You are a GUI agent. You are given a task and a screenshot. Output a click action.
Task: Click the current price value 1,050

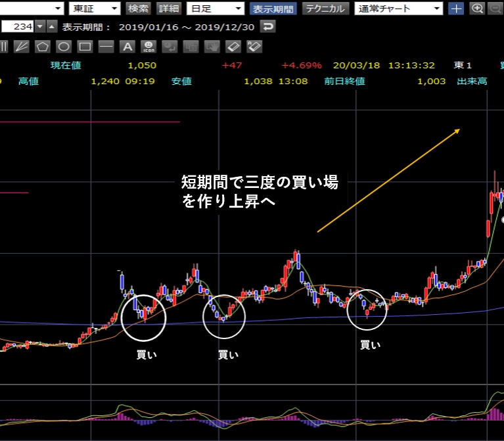(142, 66)
